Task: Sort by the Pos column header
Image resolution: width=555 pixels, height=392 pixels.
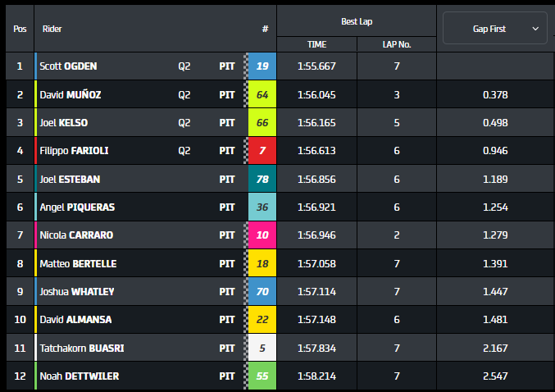Action: coord(19,29)
